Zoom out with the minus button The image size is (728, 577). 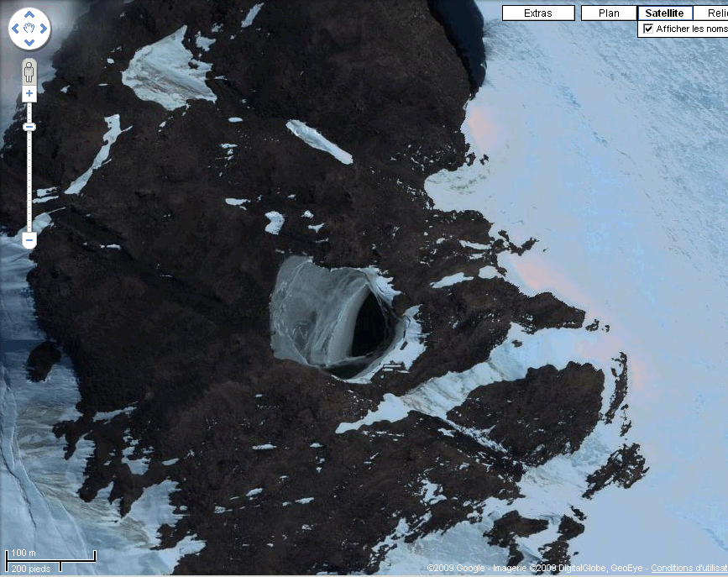coord(29,240)
